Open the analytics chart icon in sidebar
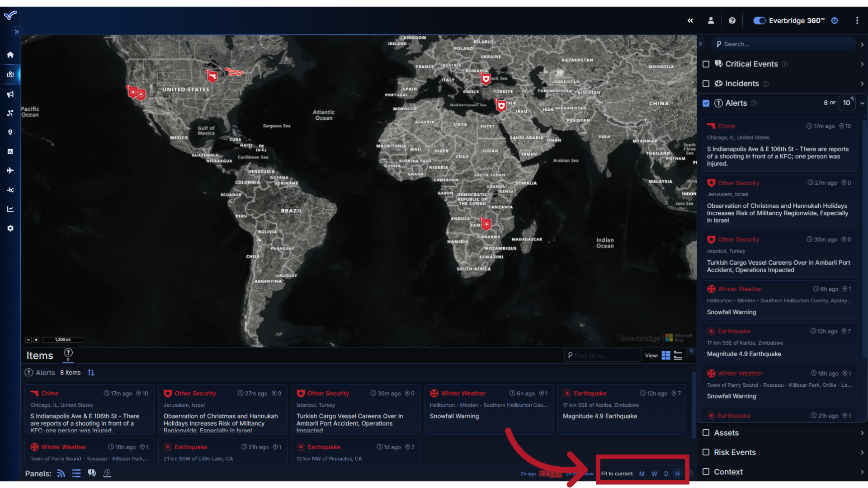The height and width of the screenshot is (488, 868). coord(10,209)
